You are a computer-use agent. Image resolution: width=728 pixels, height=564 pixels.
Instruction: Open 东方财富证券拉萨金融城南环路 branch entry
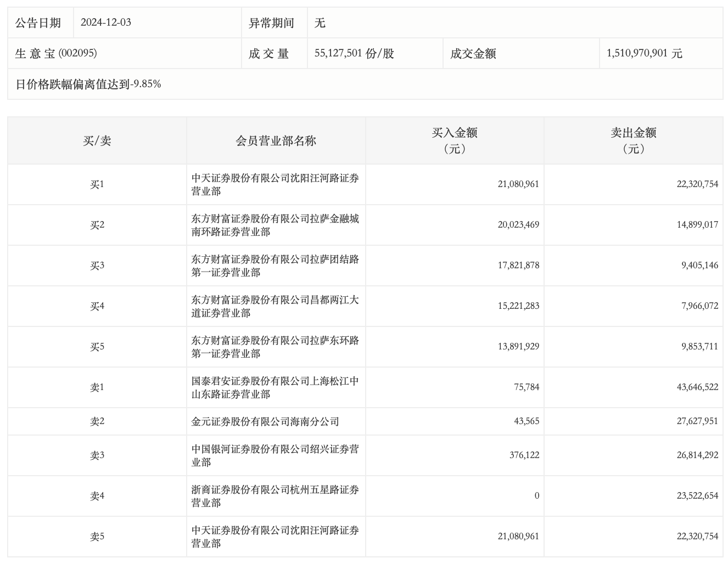coord(275,225)
